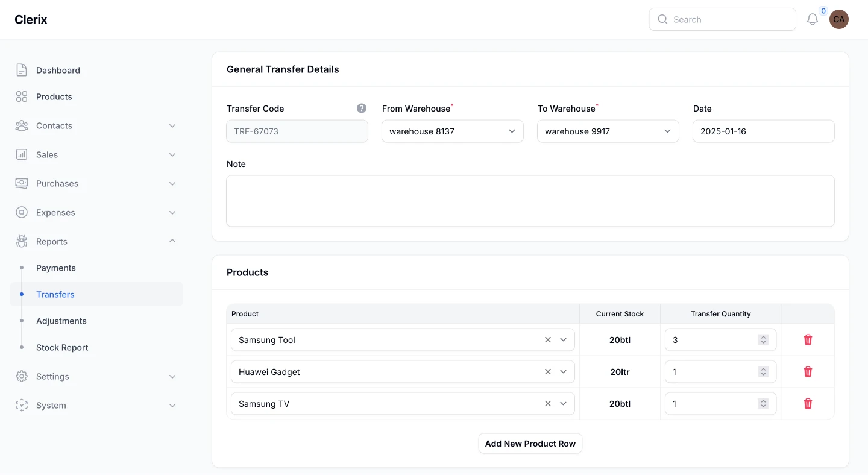
Task: Expand the System menu chevron
Action: tap(172, 405)
